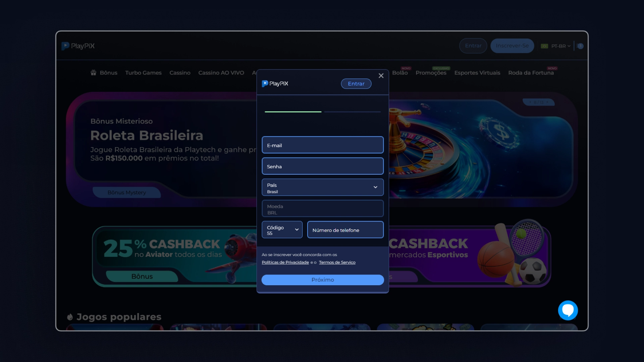The width and height of the screenshot is (644, 362).
Task: Click the chat support bubble icon
Action: click(x=569, y=310)
